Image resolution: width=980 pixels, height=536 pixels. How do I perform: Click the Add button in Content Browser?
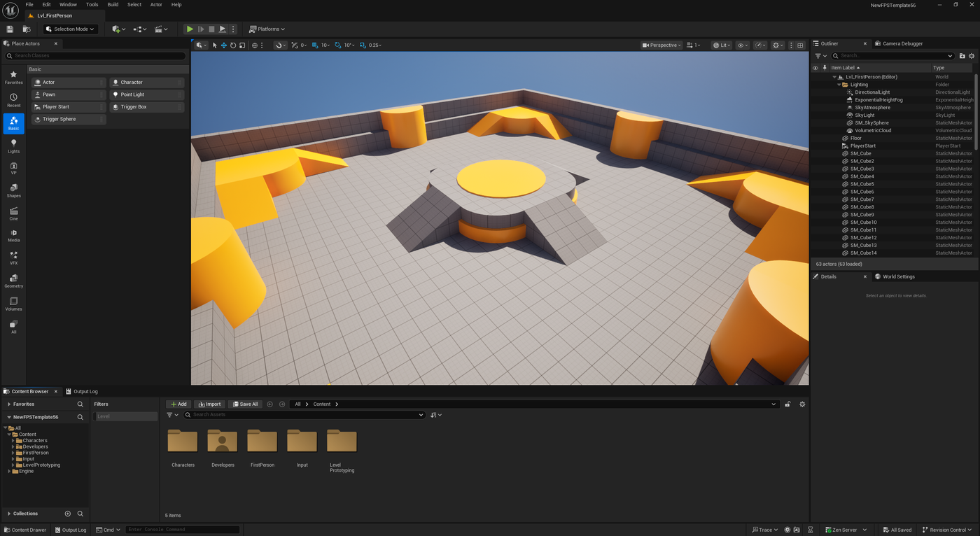click(179, 404)
